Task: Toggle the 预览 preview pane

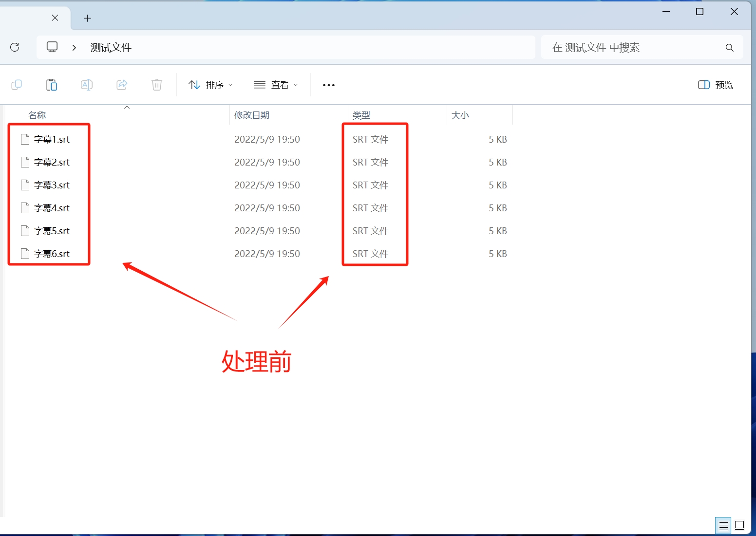Action: point(716,85)
